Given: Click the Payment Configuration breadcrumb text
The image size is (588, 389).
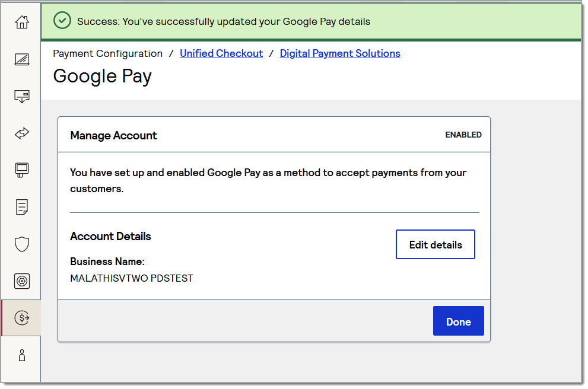Looking at the screenshot, I should point(107,53).
